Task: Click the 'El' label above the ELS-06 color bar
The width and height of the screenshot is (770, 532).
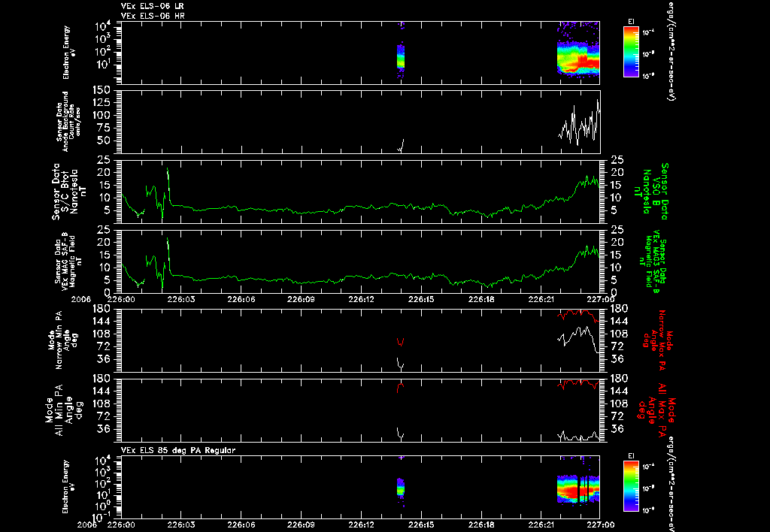Action: coord(631,22)
